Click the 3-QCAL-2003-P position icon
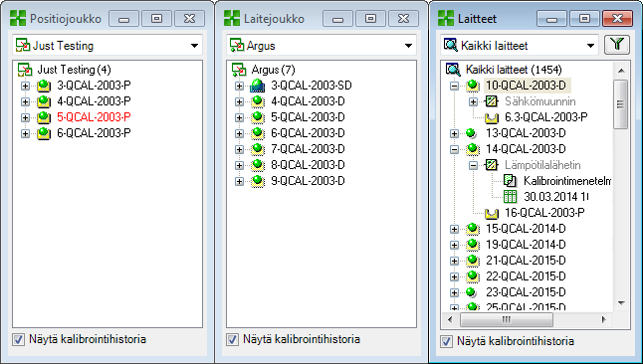The image size is (643, 364). pos(44,86)
